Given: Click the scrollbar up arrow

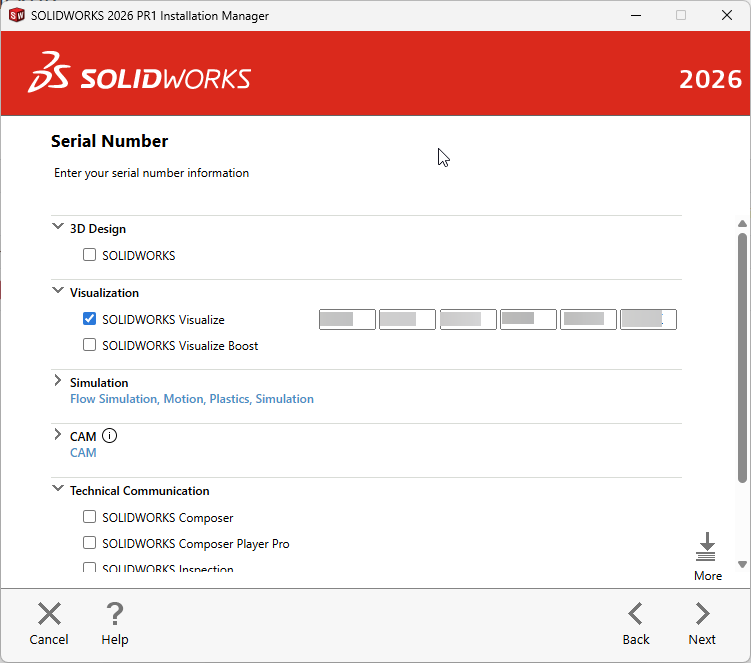Looking at the screenshot, I should tap(742, 224).
